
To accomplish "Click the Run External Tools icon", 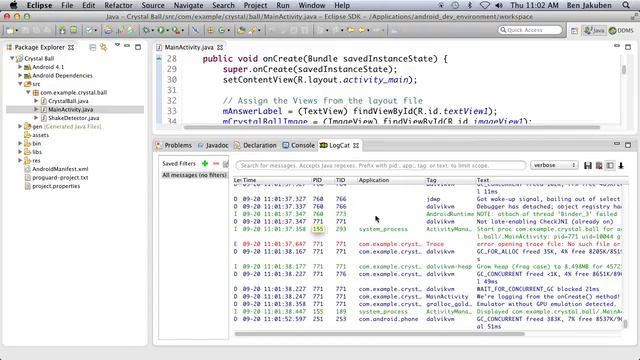I will coord(175,30).
